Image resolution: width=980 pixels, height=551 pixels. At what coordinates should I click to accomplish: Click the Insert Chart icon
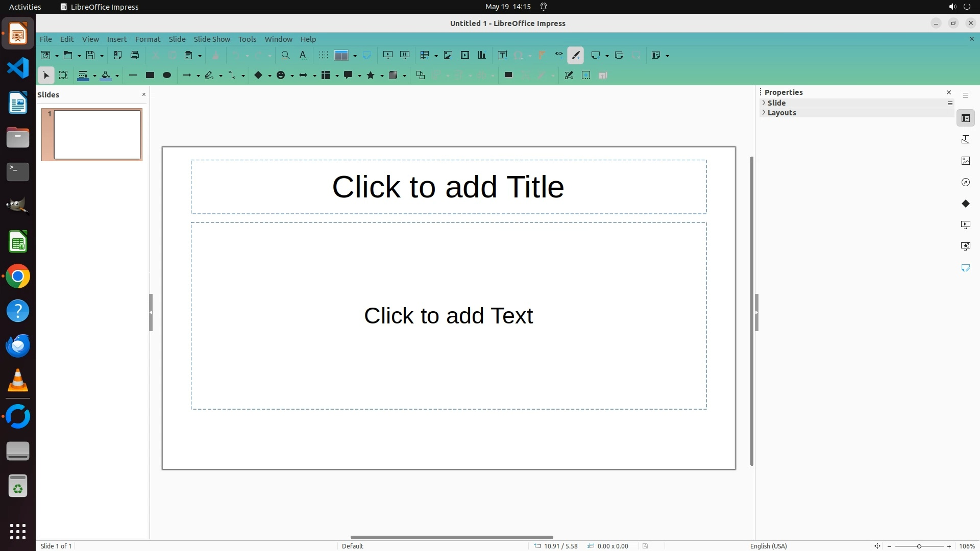click(x=482, y=55)
